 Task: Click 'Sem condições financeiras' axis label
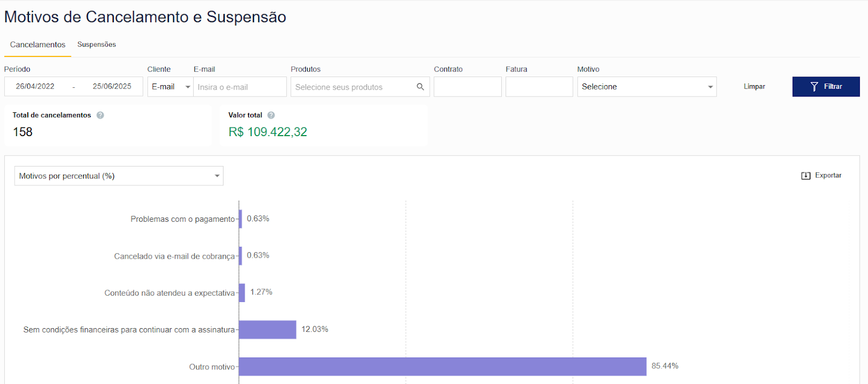pyautogui.click(x=129, y=330)
